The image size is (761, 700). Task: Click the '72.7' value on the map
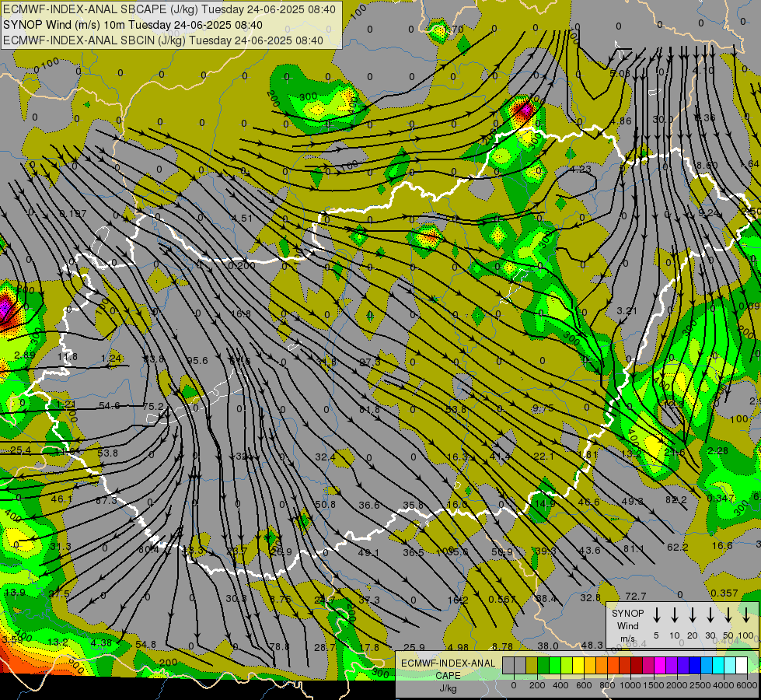pos(636,596)
